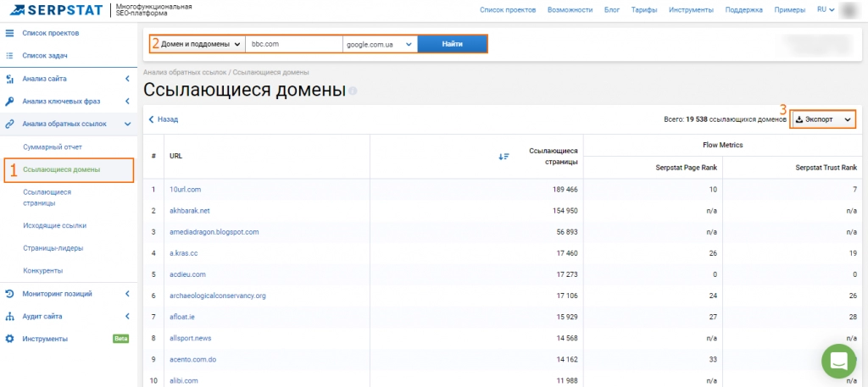Open Поддержка in top navigation
868x387 pixels.
(743, 10)
